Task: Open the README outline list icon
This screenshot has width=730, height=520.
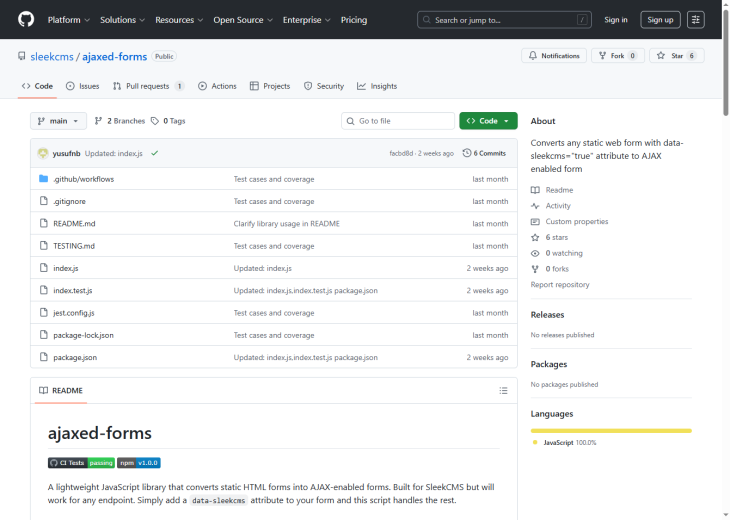Action: [x=503, y=390]
